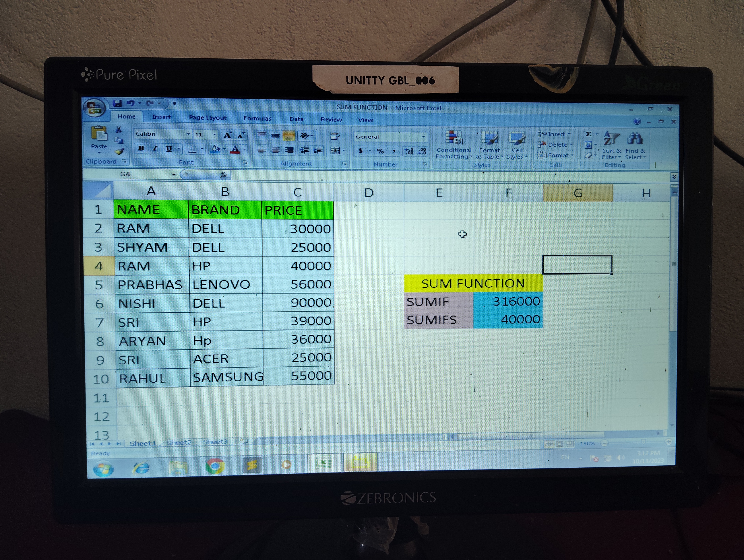Click the Percent Style icon

pyautogui.click(x=380, y=151)
